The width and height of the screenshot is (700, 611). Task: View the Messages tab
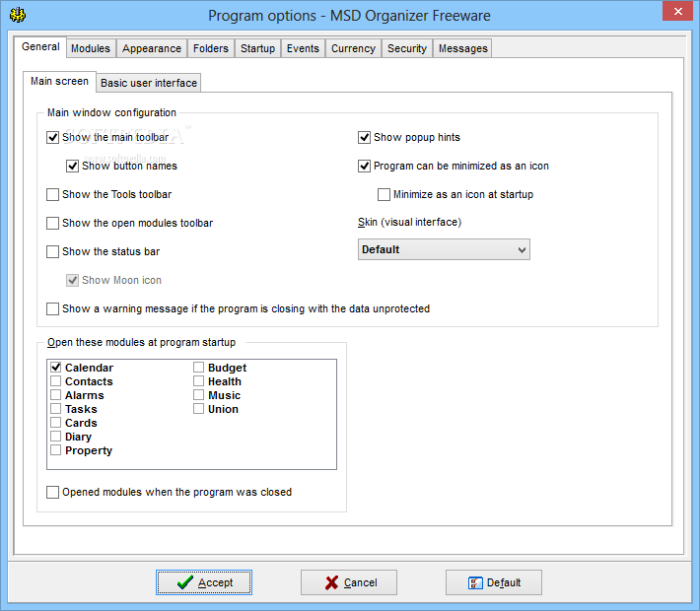click(463, 48)
